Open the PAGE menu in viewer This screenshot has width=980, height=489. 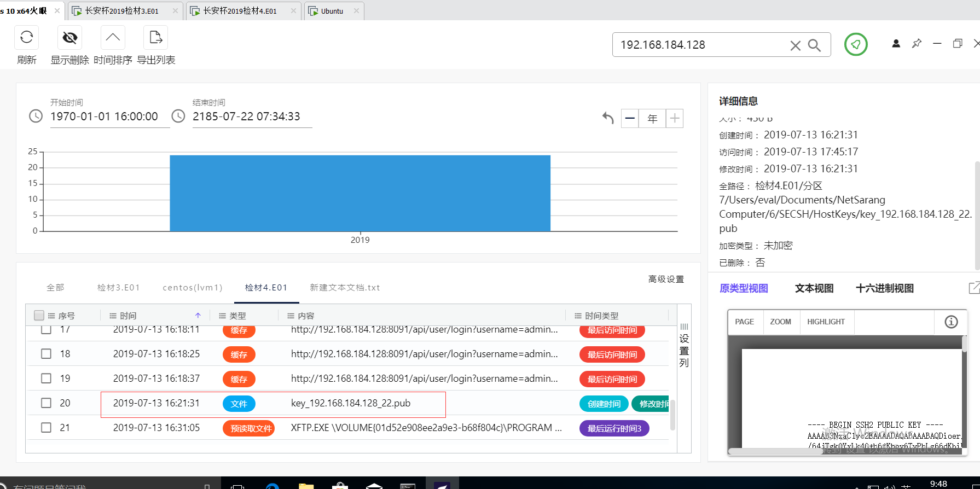coord(744,322)
